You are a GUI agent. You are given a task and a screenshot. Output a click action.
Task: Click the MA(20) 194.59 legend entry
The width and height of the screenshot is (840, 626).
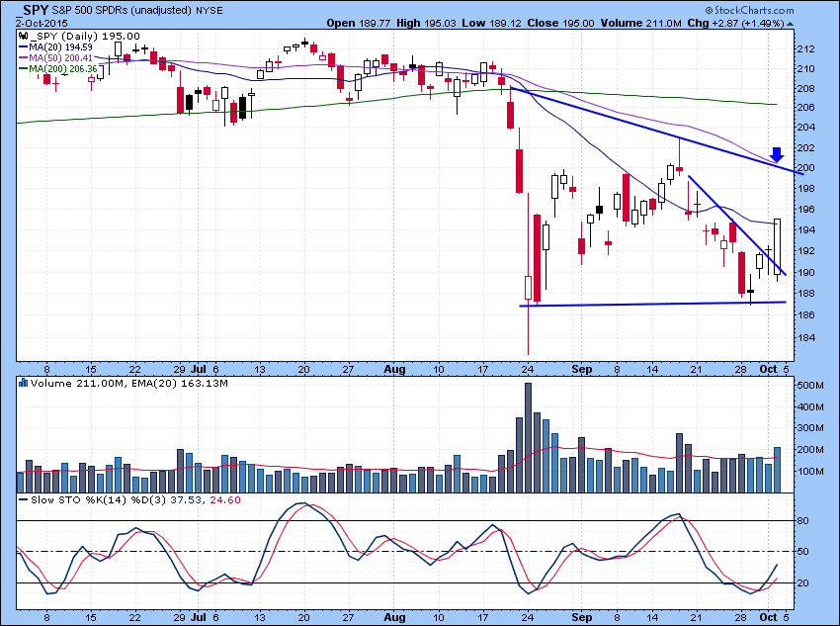tap(60, 47)
